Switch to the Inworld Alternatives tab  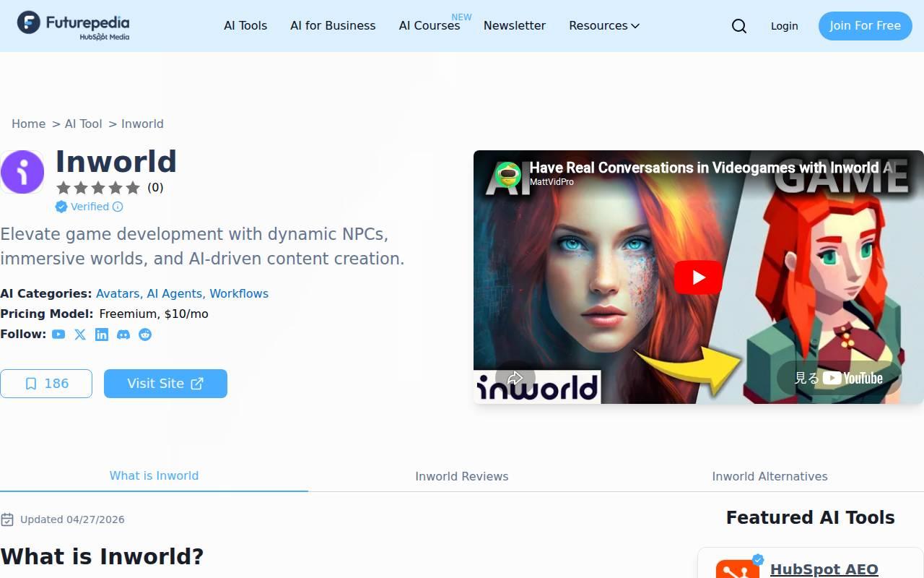[x=770, y=476]
